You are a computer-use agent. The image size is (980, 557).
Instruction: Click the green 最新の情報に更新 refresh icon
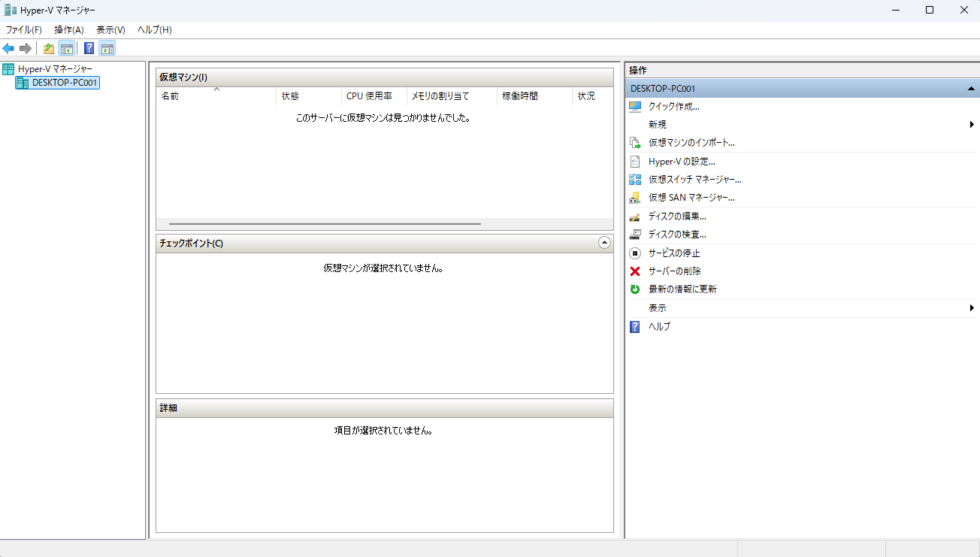(635, 289)
